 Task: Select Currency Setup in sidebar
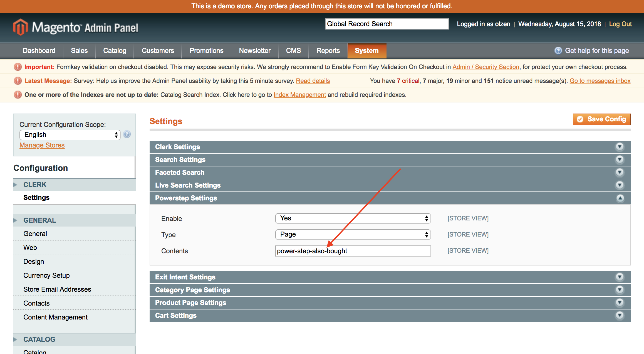[x=46, y=276]
